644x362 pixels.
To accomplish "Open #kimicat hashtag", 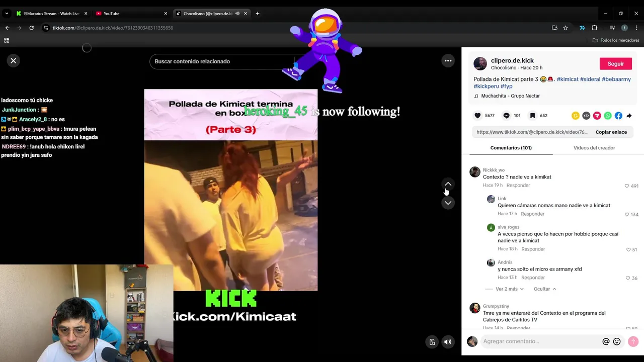I will (568, 79).
